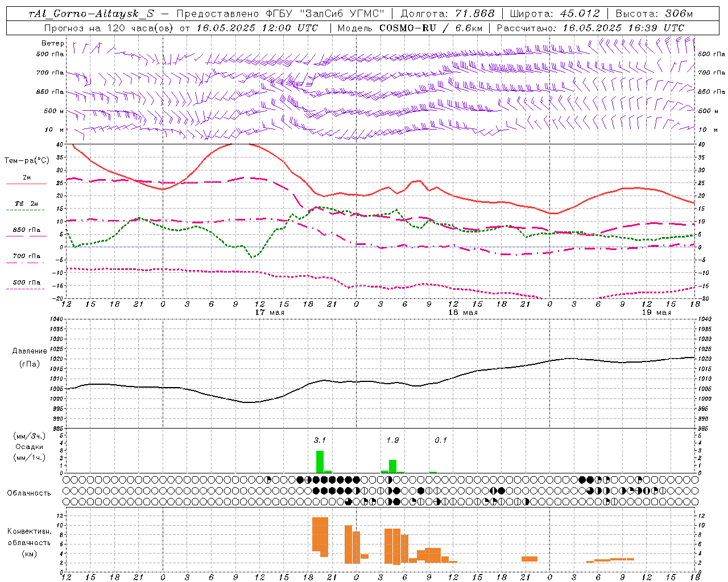The height and width of the screenshot is (582, 728).
Task: Select the latitude value Широта: 45.012
Action: click(x=555, y=14)
